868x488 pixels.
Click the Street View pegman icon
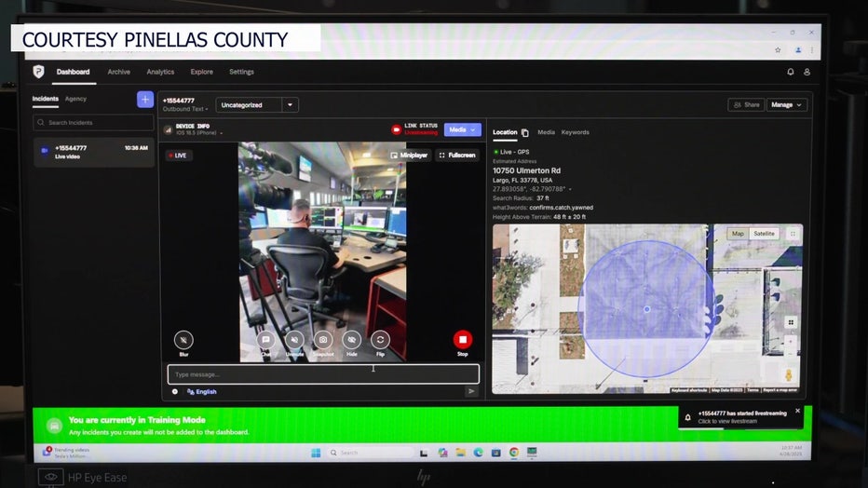pos(789,375)
